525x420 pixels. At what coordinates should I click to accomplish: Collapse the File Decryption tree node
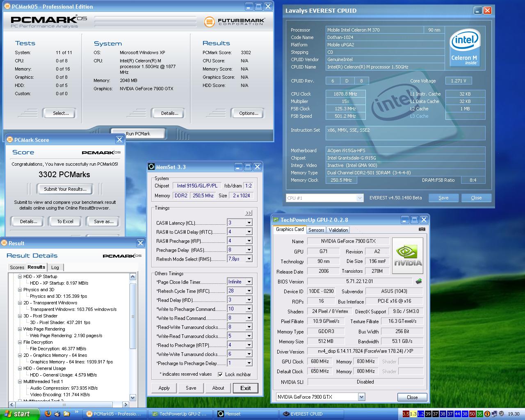(19, 342)
